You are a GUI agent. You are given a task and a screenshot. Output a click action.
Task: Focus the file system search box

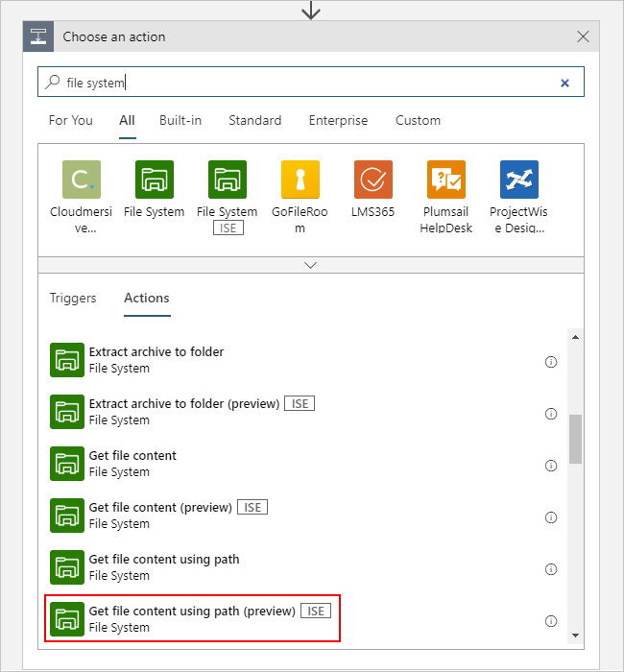pyautogui.click(x=311, y=82)
